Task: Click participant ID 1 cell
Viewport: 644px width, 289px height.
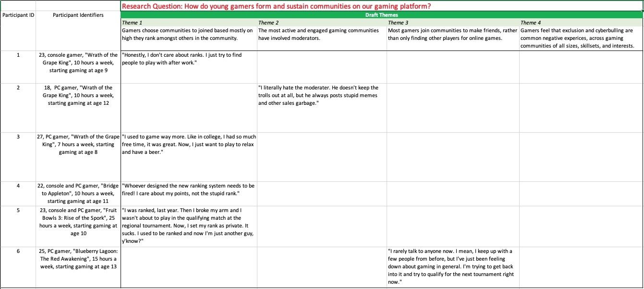Action: pyautogui.click(x=18, y=67)
